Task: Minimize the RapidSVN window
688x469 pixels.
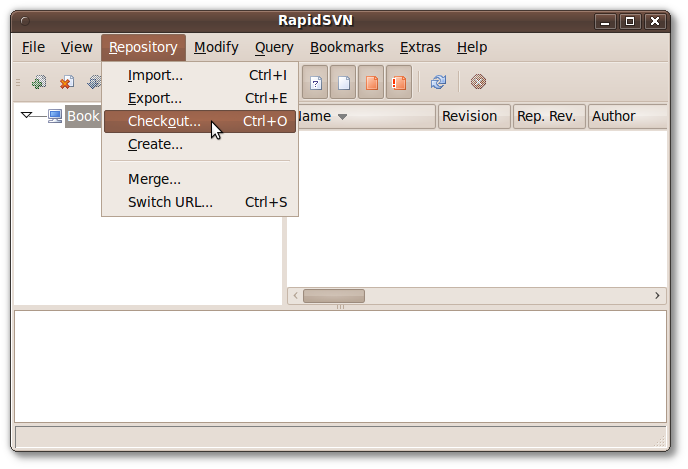Action: [605, 21]
